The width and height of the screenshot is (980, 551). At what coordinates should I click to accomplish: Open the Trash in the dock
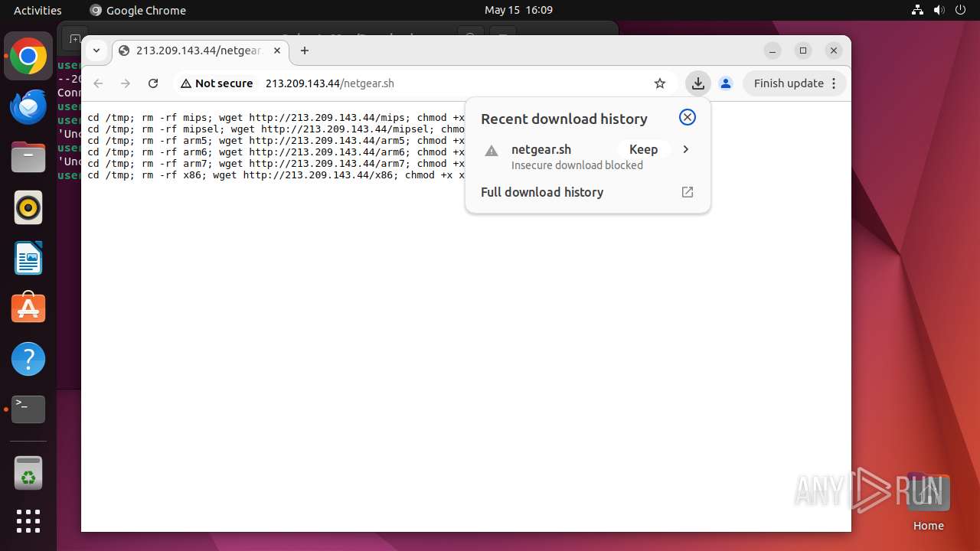point(28,472)
